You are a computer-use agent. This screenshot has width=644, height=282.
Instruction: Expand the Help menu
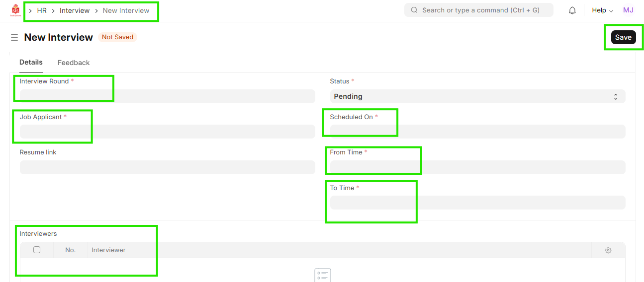point(602,10)
